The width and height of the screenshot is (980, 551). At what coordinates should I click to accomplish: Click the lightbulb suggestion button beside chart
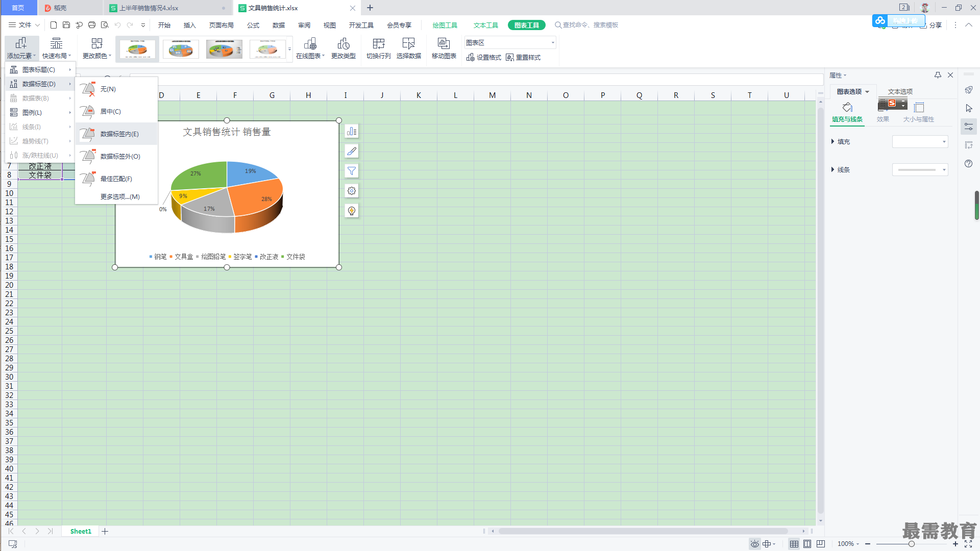tap(352, 211)
